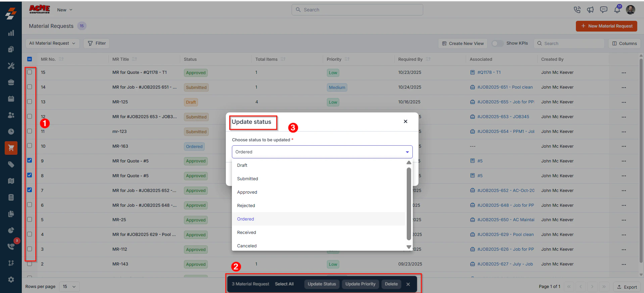644x293 pixels.
Task: Sort by the MR No. column icon
Action: pos(61,59)
